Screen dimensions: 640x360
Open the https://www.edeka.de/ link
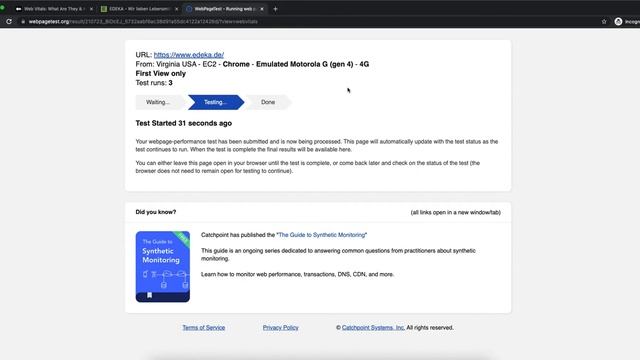(189, 55)
